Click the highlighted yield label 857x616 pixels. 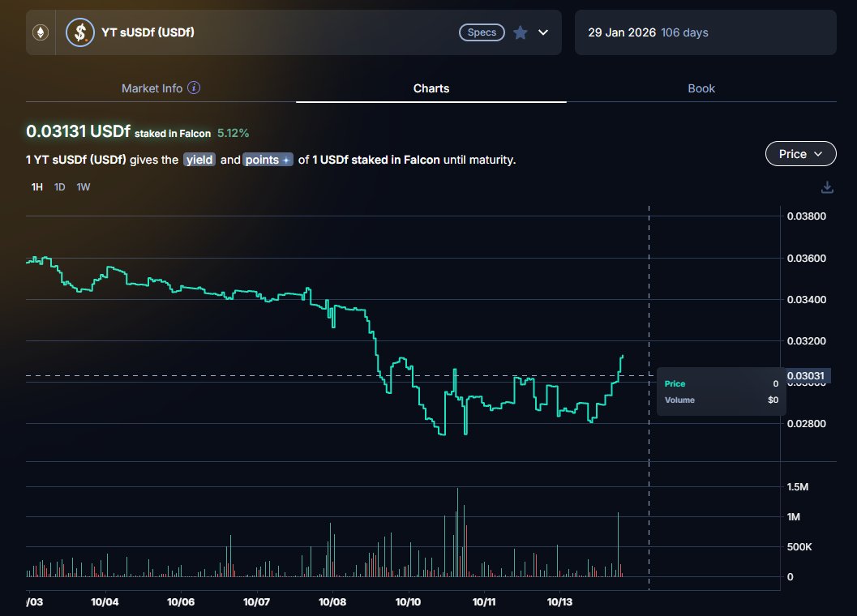point(199,160)
